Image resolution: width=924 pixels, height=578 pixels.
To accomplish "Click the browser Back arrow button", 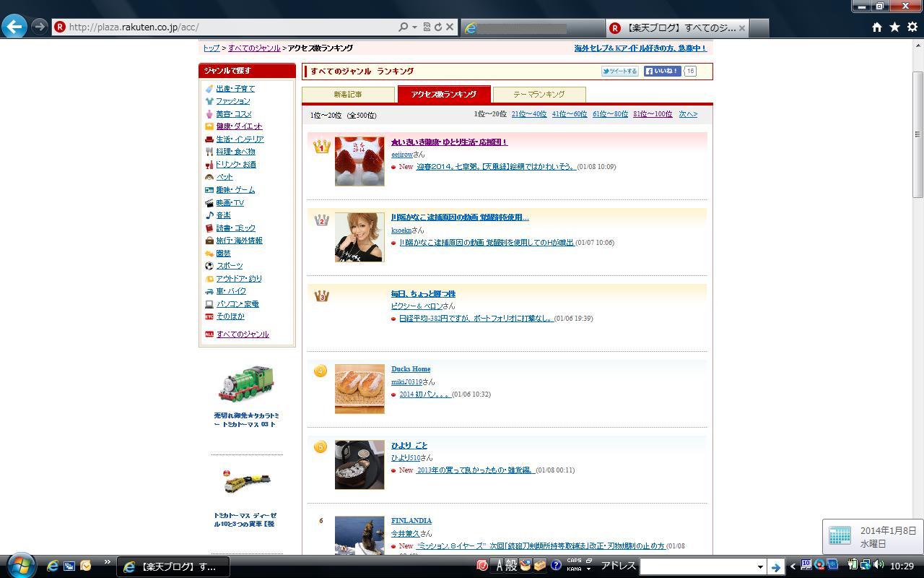I will point(14,27).
